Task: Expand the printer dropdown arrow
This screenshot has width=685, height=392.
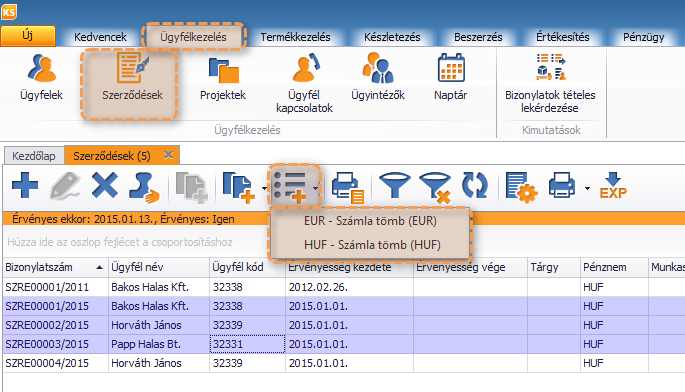Action: (587, 188)
